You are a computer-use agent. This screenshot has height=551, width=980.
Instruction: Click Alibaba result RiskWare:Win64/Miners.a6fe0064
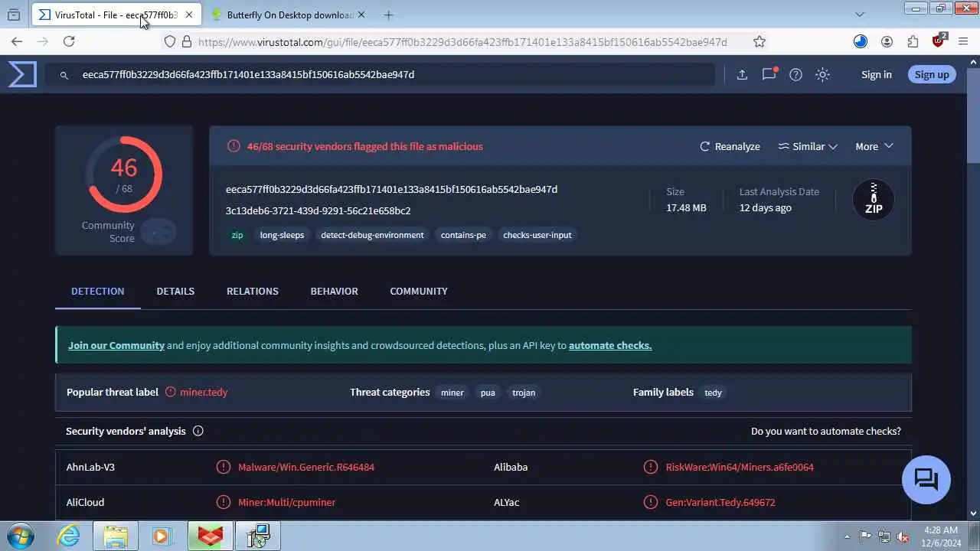[x=740, y=467]
